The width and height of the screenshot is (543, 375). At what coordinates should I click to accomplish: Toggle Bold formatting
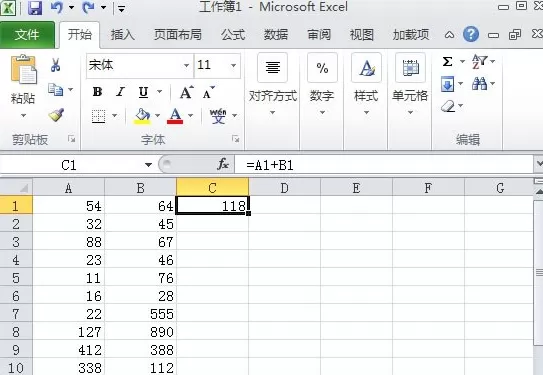tap(97, 92)
